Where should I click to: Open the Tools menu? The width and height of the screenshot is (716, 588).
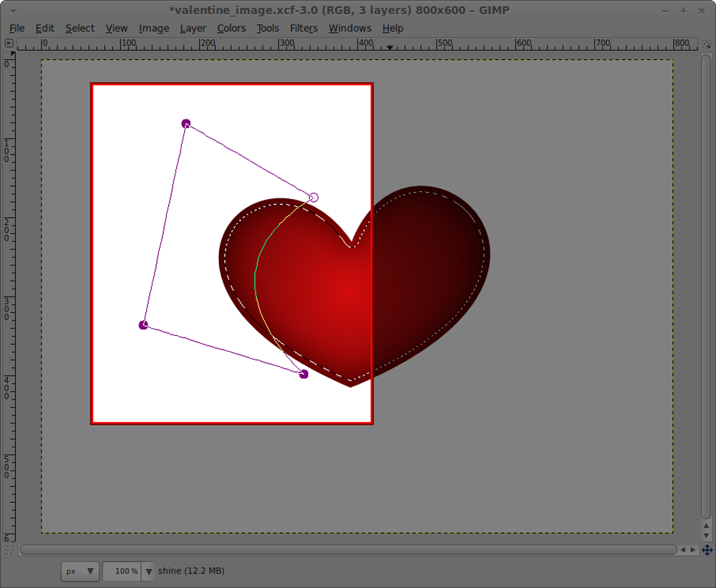click(x=268, y=28)
